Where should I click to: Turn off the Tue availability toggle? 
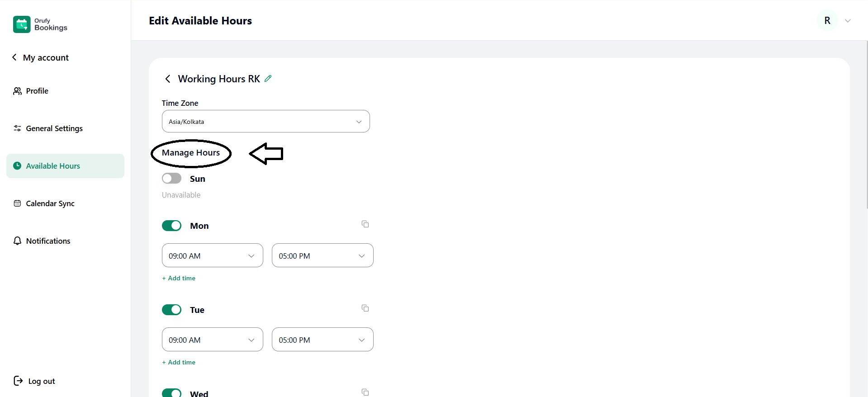(172, 310)
